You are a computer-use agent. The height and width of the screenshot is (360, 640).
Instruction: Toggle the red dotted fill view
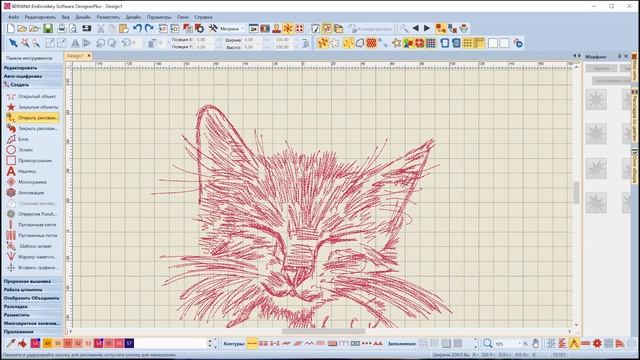pyautogui.click(x=371, y=43)
